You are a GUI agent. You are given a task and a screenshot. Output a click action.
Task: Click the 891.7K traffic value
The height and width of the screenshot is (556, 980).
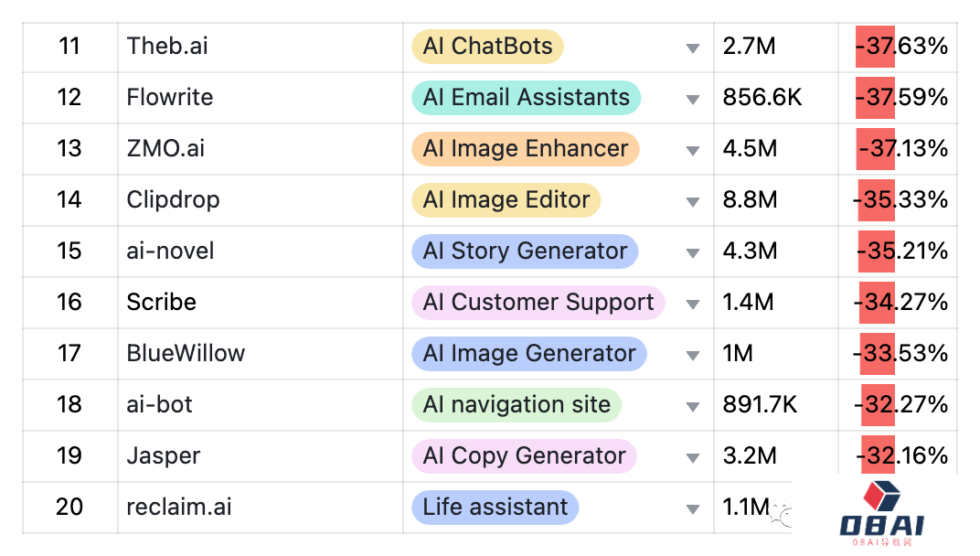(x=760, y=405)
